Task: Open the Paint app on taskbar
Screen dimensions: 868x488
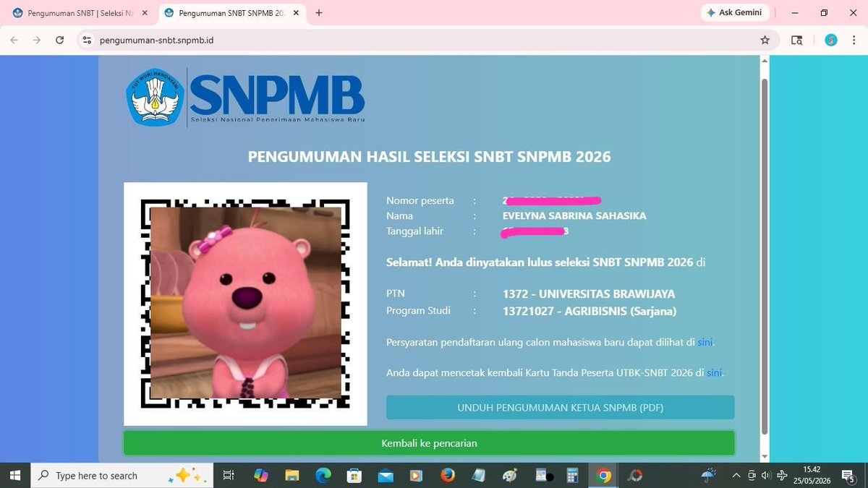Action: 510,475
